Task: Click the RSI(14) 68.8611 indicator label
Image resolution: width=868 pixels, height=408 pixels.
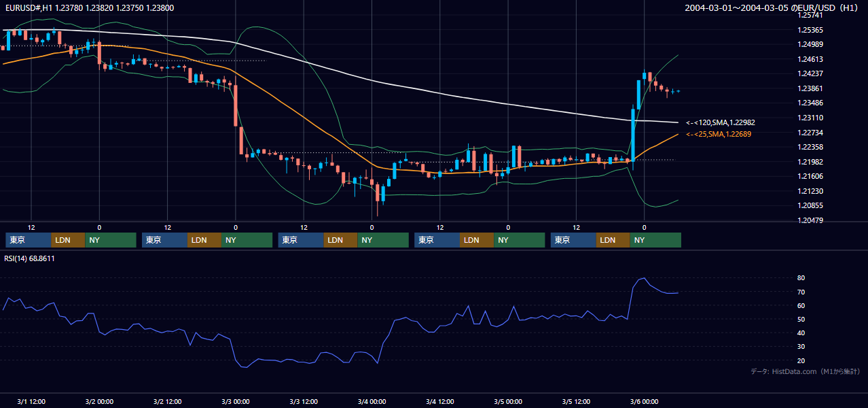Action: pyautogui.click(x=29, y=258)
